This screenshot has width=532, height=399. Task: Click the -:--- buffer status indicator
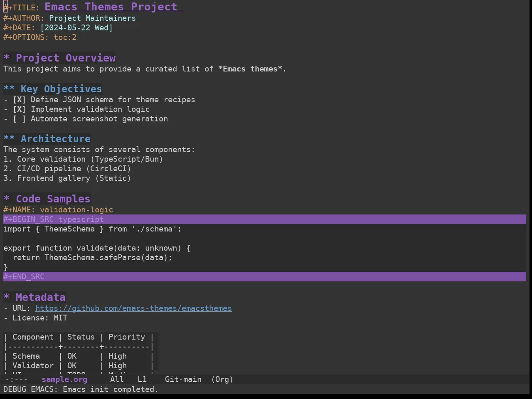pyautogui.click(x=17, y=379)
